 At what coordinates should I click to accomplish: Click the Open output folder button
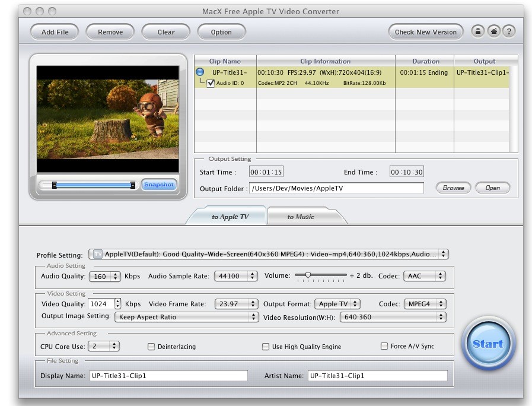coord(493,188)
